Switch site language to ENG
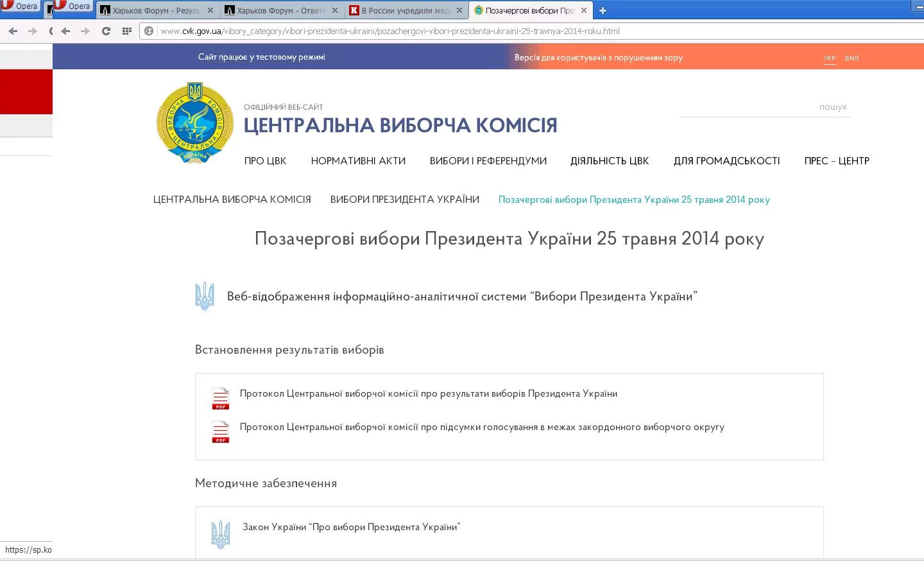The image size is (924, 561). (x=851, y=58)
